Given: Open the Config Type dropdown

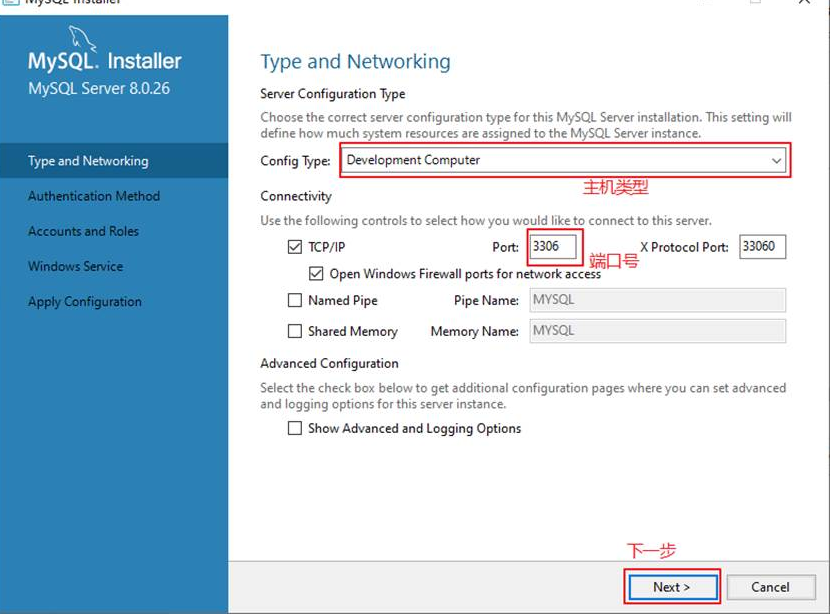Looking at the screenshot, I should point(565,160).
